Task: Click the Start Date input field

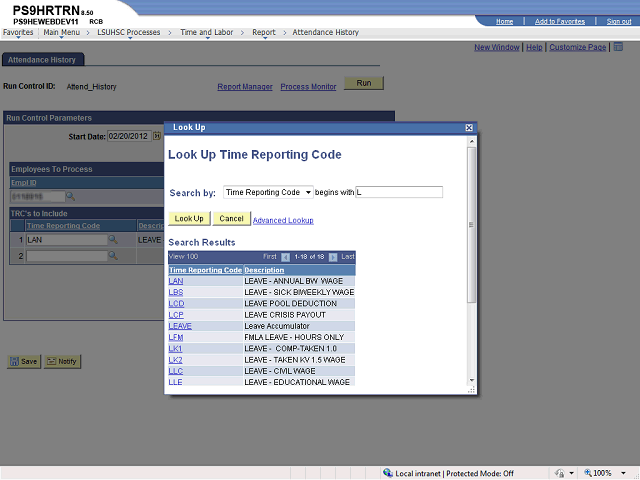Action: [129, 136]
